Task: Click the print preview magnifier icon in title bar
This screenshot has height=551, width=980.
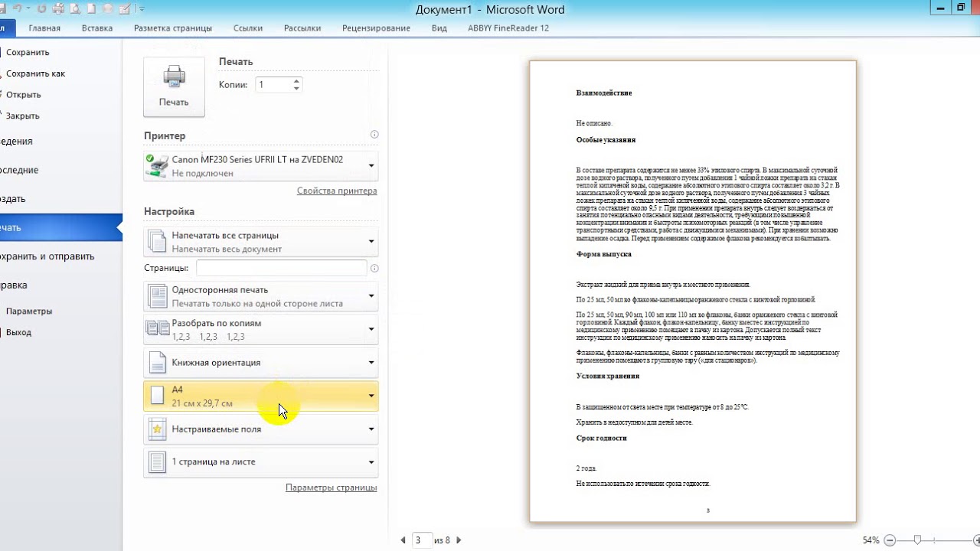Action: [75, 8]
